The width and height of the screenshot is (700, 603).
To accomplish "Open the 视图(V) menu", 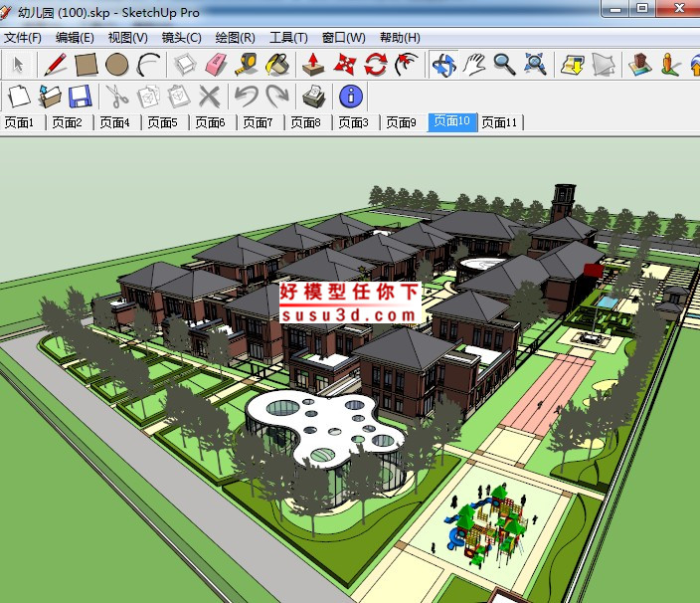I will coord(127,38).
